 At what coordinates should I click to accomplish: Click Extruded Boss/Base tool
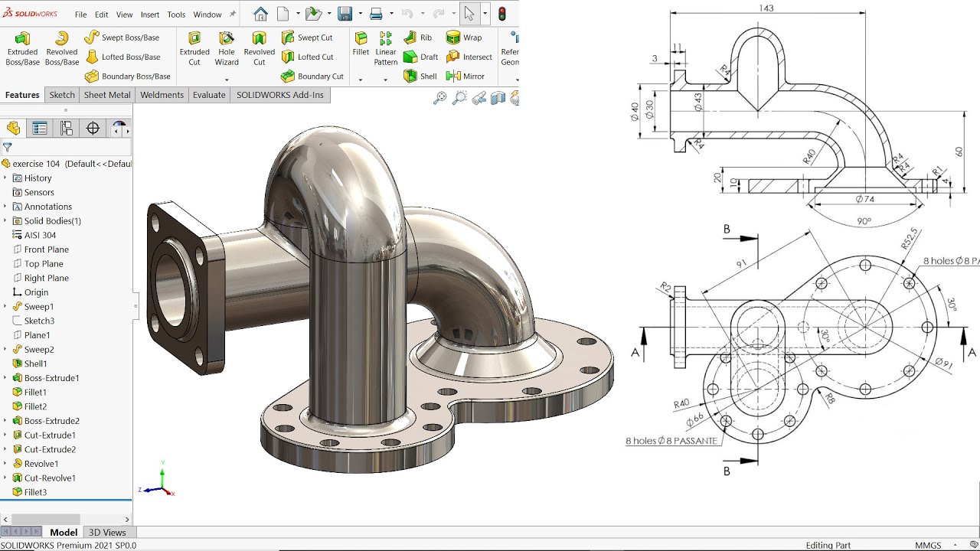click(22, 48)
